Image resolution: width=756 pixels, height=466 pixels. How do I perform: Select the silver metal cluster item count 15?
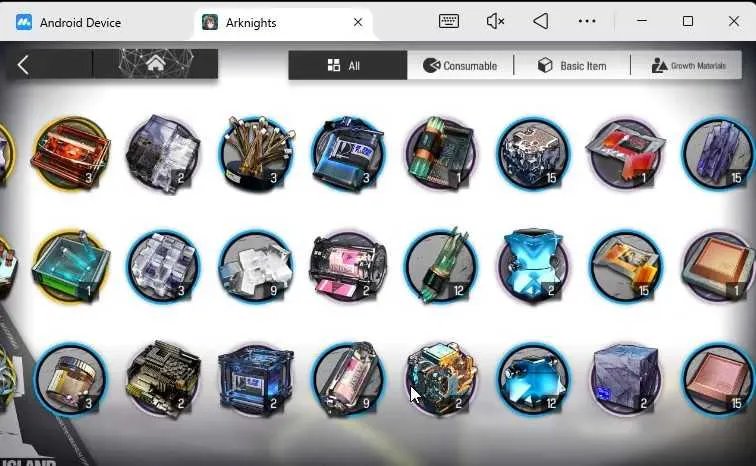pyautogui.click(x=533, y=153)
